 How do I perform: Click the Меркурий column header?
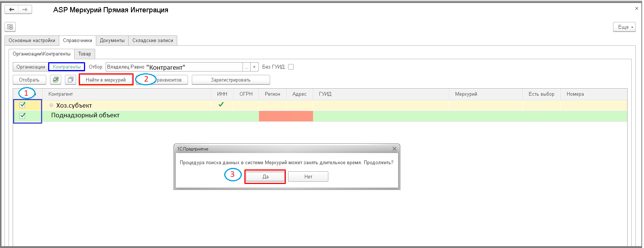(x=486, y=94)
